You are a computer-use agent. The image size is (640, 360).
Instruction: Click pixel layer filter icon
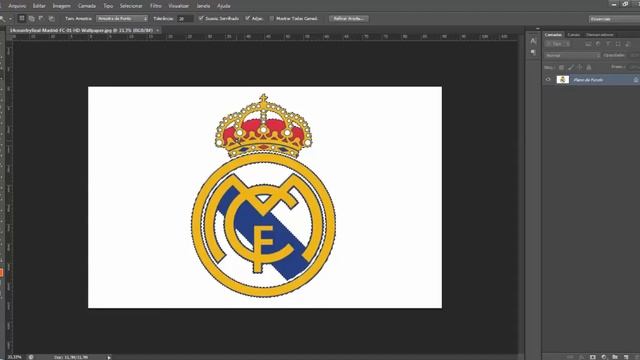[588, 44]
